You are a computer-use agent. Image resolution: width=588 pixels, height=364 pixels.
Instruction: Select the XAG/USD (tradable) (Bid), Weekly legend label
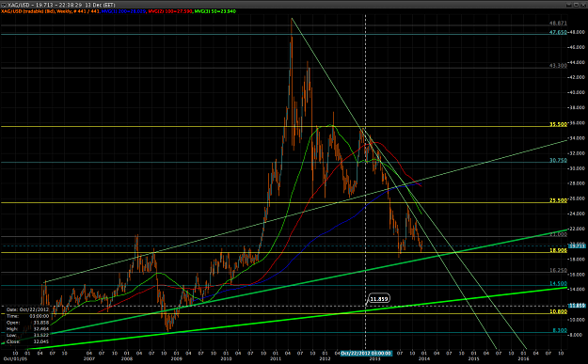51,11
